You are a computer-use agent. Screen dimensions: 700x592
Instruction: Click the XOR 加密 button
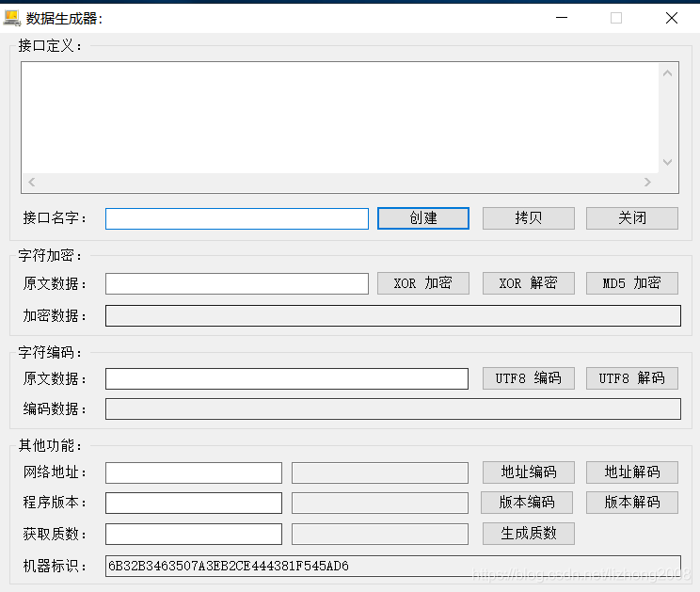click(422, 283)
